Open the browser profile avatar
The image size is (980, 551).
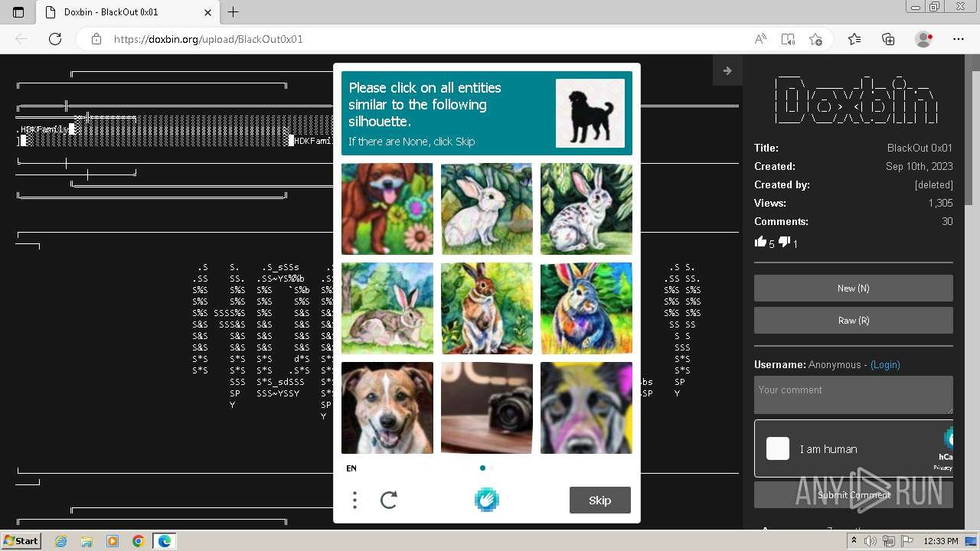click(924, 39)
